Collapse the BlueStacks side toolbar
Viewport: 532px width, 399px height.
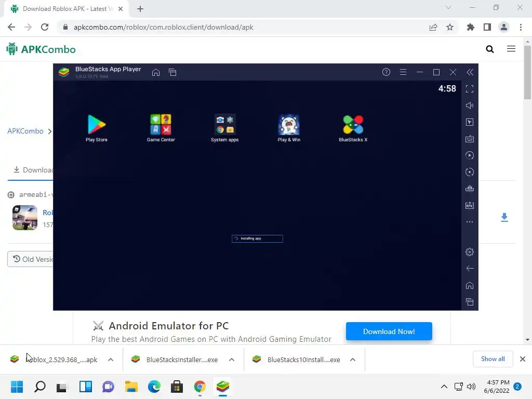[470, 72]
